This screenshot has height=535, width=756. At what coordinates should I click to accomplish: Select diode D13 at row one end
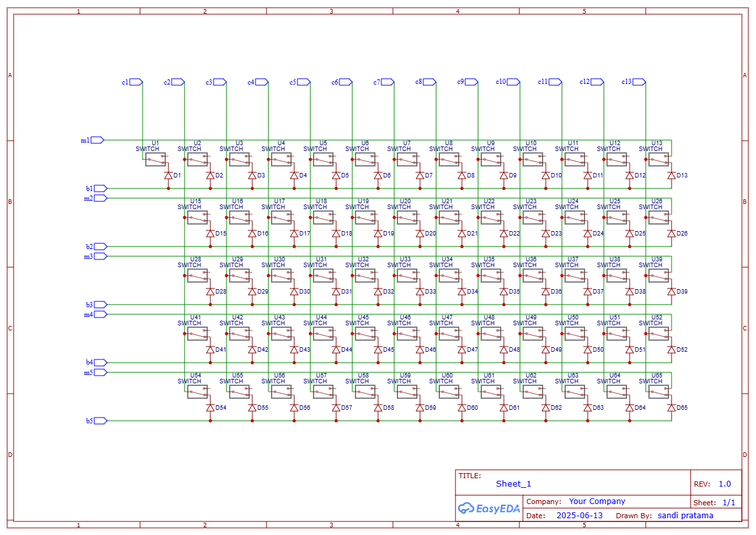pyautogui.click(x=673, y=174)
